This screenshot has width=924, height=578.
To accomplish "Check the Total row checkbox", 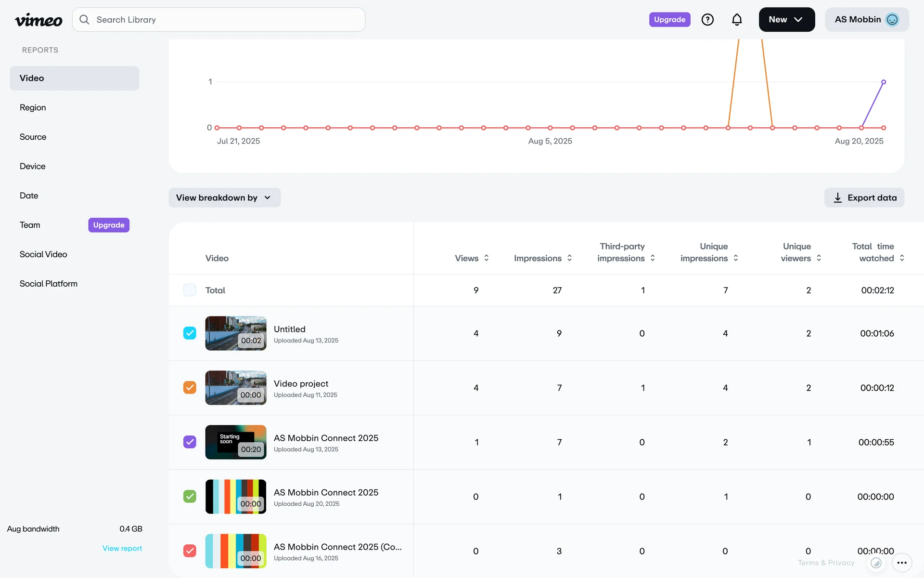I will pyautogui.click(x=190, y=290).
